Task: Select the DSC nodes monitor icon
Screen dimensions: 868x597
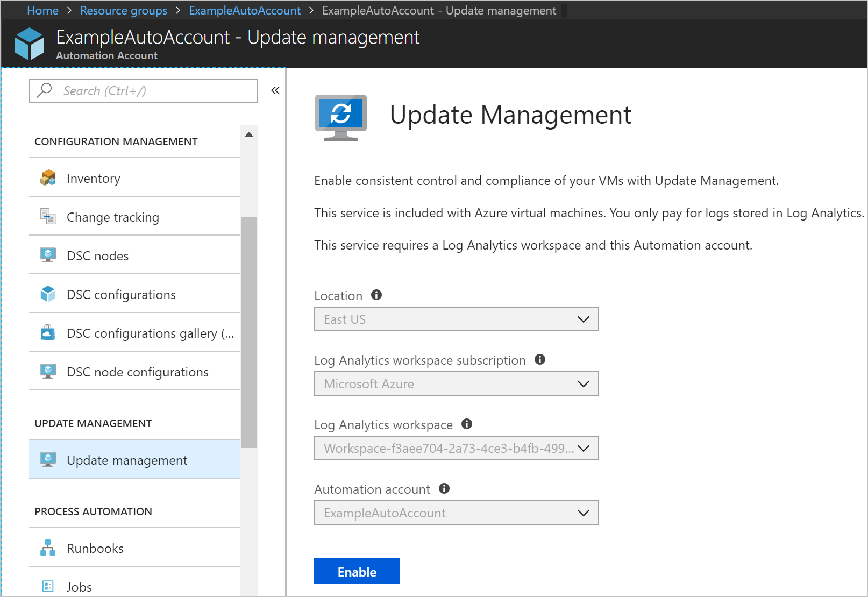Action: pos(48,255)
